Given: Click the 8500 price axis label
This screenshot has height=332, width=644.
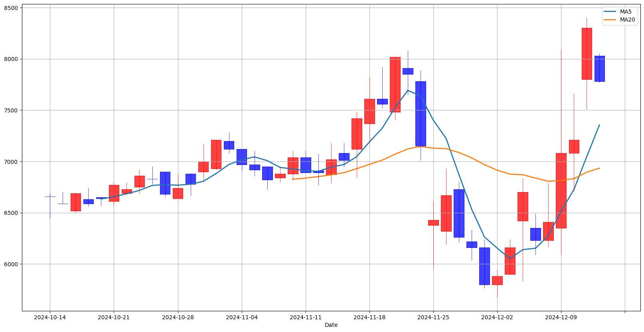Looking at the screenshot, I should pos(12,8).
